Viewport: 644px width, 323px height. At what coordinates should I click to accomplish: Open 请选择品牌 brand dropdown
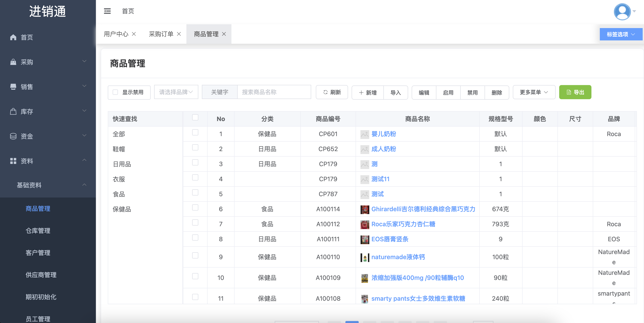pyautogui.click(x=176, y=92)
